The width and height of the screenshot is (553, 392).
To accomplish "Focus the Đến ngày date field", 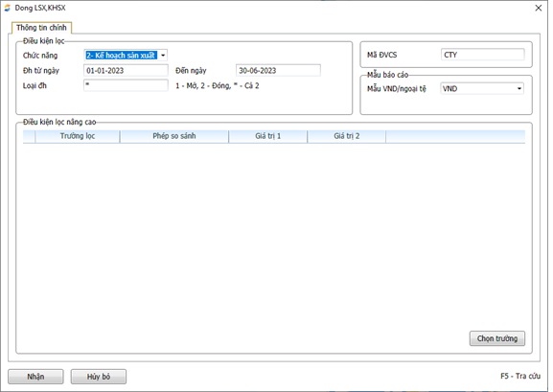I will coord(278,71).
